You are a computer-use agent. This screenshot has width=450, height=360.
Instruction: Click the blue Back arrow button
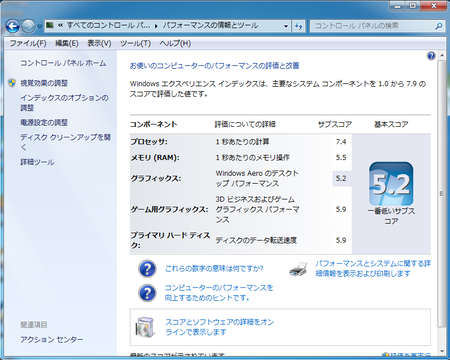13,26
